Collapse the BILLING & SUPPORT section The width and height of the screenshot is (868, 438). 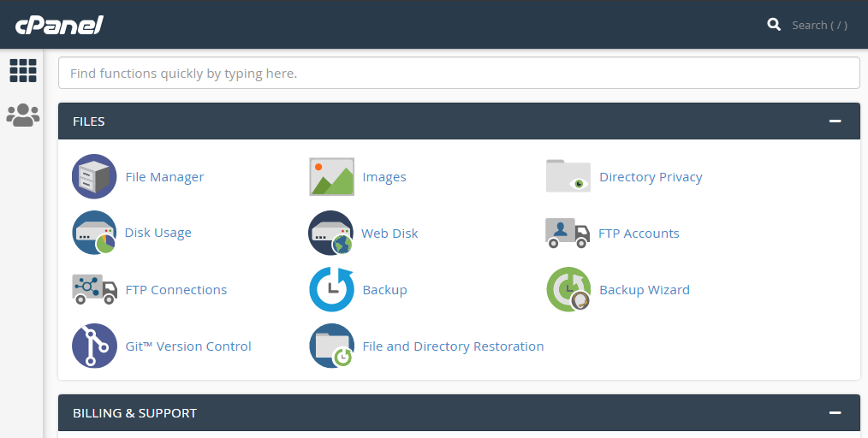click(835, 412)
